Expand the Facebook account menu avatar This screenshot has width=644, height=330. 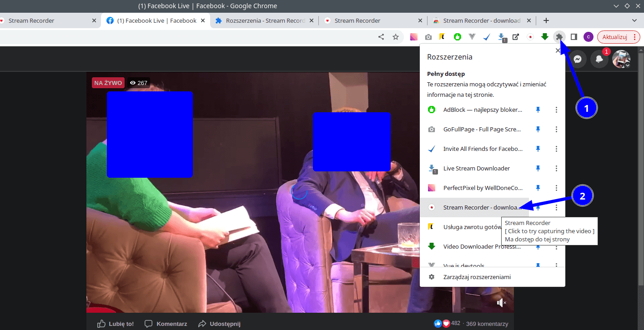(x=621, y=59)
